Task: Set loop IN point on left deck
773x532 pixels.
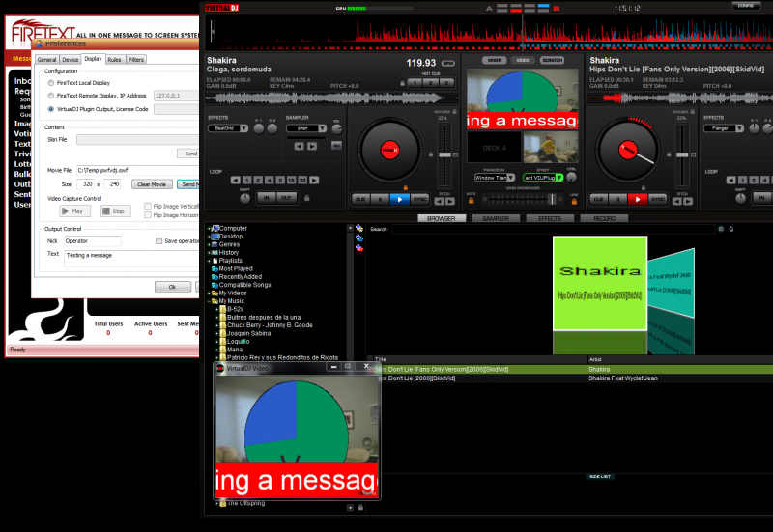Action: pyautogui.click(x=267, y=198)
